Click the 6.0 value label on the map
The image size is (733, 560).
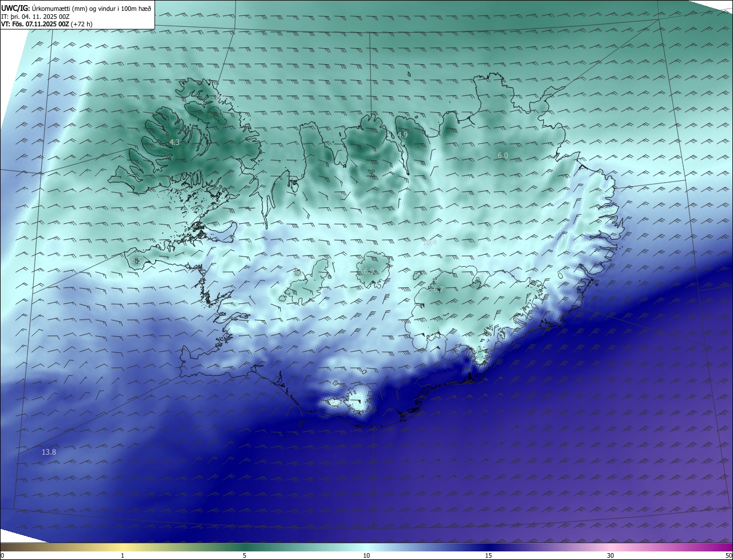pos(503,156)
